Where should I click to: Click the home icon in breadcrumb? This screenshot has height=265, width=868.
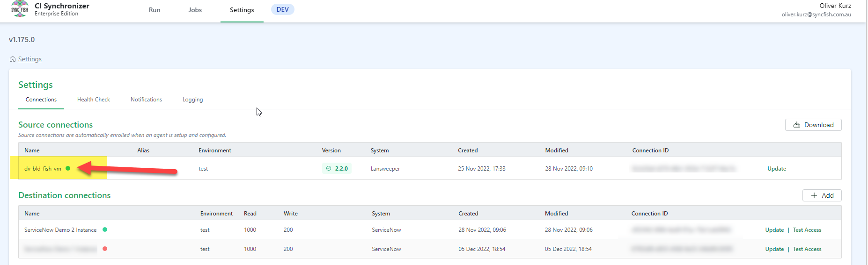[x=13, y=59]
